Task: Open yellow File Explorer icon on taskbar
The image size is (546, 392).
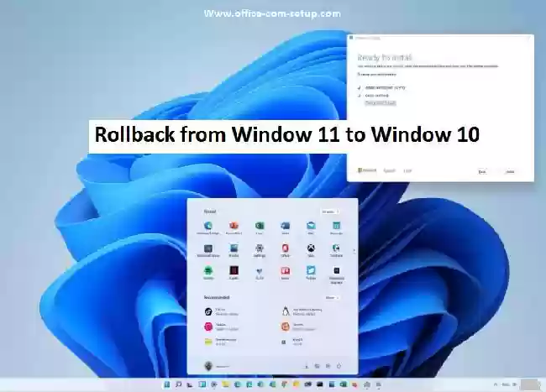Action: [226, 384]
